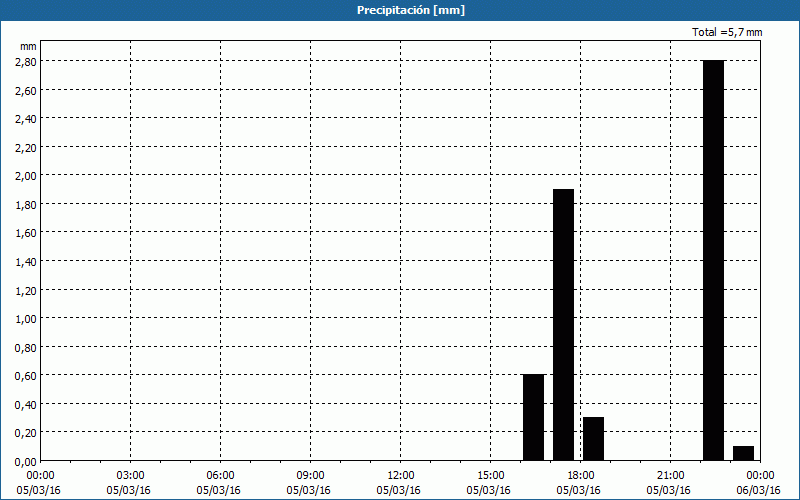Click the 12:00 x-axis time label
Viewport: 800px width, 500px height.
(401, 476)
